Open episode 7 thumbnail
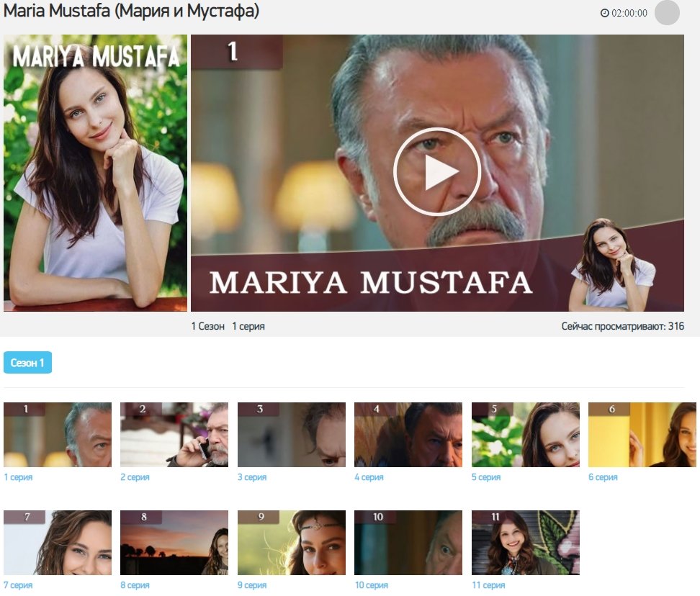The width and height of the screenshot is (700, 596). tap(58, 543)
